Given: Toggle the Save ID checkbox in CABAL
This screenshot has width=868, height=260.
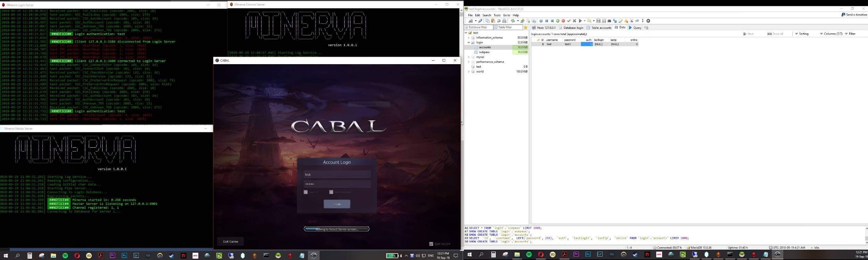Looking at the screenshot, I should tap(306, 192).
